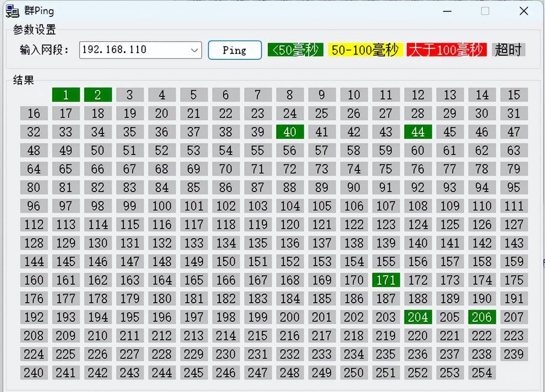Click gray host cell 39
This screenshot has width=545, height=392.
coord(258,132)
